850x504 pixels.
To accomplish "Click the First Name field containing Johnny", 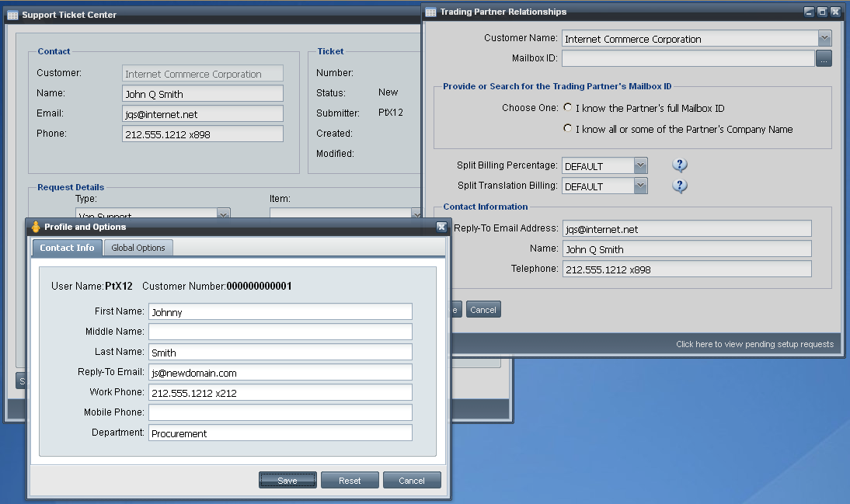I will pos(280,311).
